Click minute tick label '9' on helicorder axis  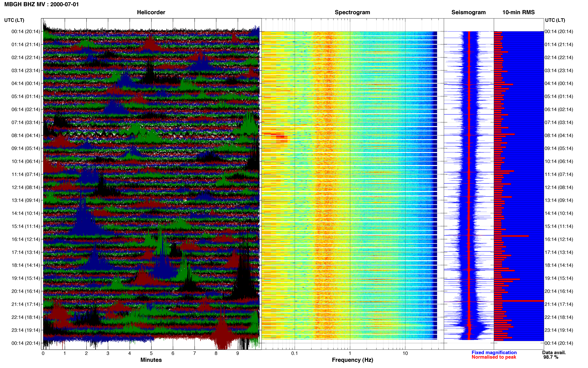point(238,353)
